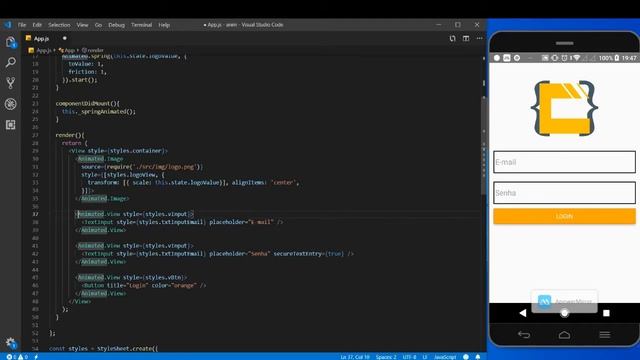Screen dimensions: 640x360
Task: Click the render() line
Action: click(70, 135)
